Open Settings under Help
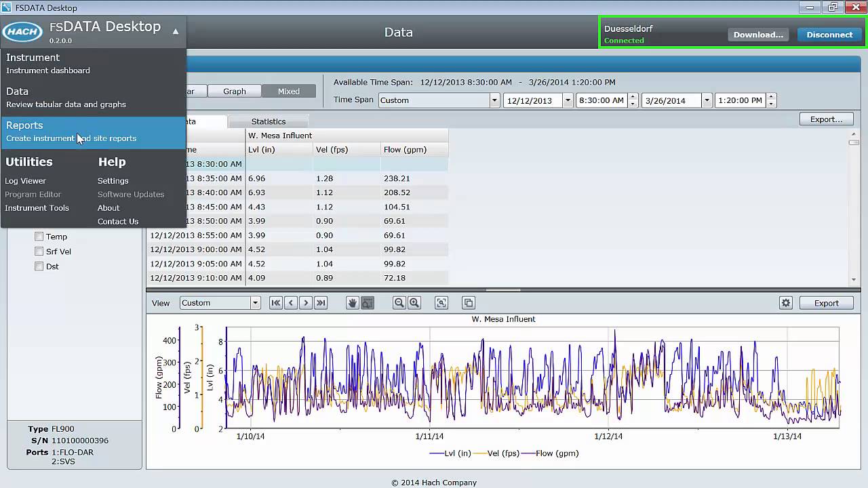This screenshot has height=488, width=868. point(113,181)
